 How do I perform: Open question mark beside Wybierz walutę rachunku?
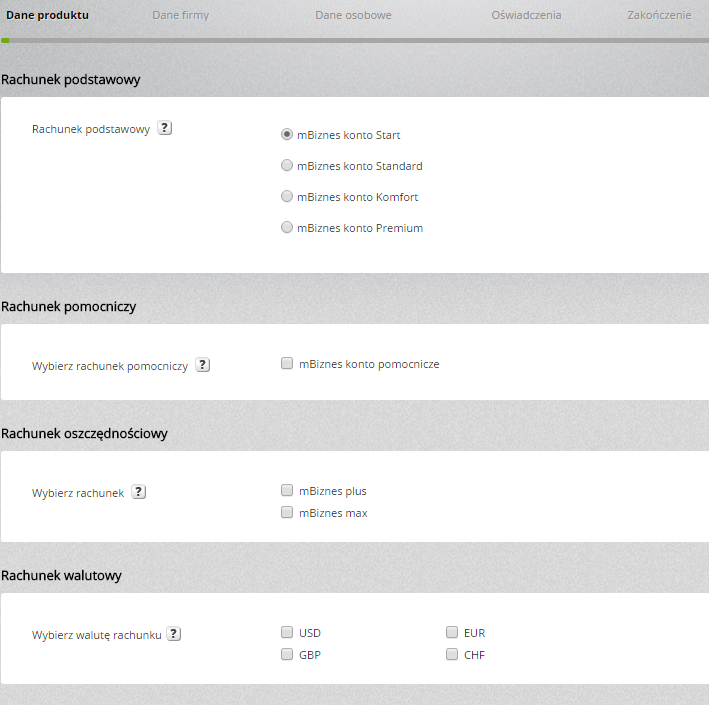(174, 634)
